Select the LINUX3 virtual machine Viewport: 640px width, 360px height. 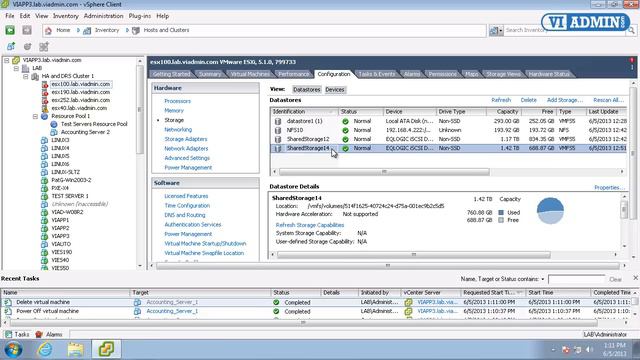pos(60,140)
